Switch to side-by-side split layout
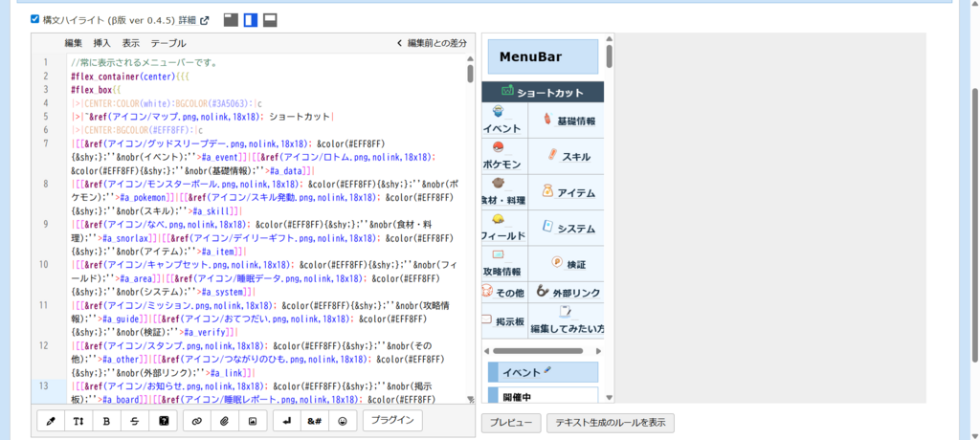This screenshot has height=440, width=980. coord(251,19)
